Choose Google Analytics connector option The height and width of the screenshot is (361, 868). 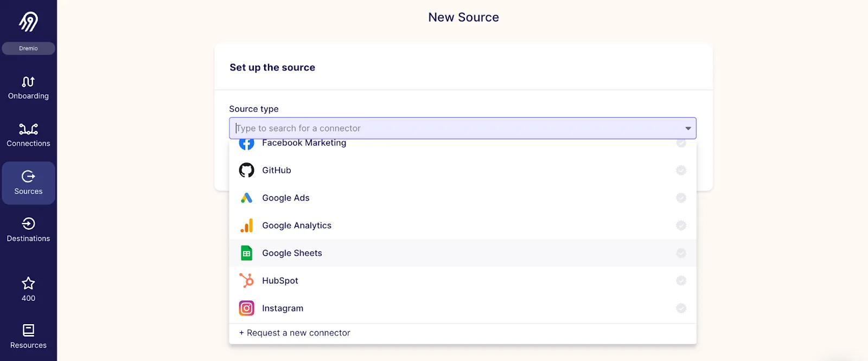[x=296, y=225]
